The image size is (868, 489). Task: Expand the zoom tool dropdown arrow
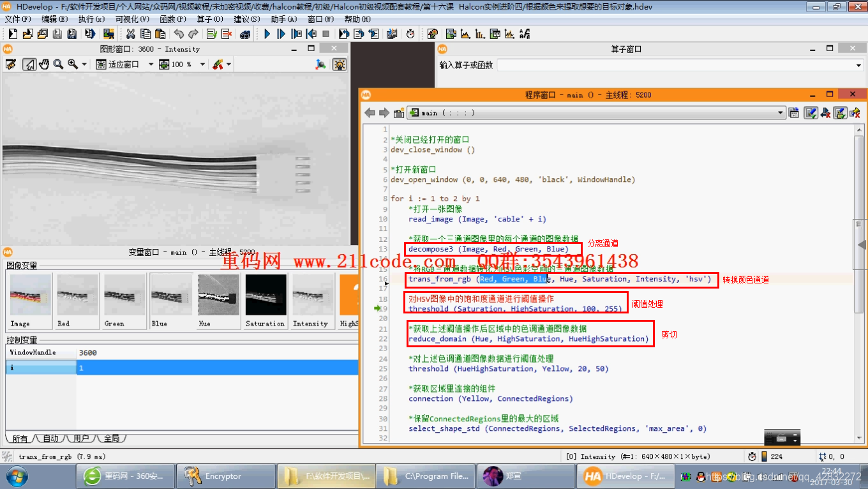(85, 64)
